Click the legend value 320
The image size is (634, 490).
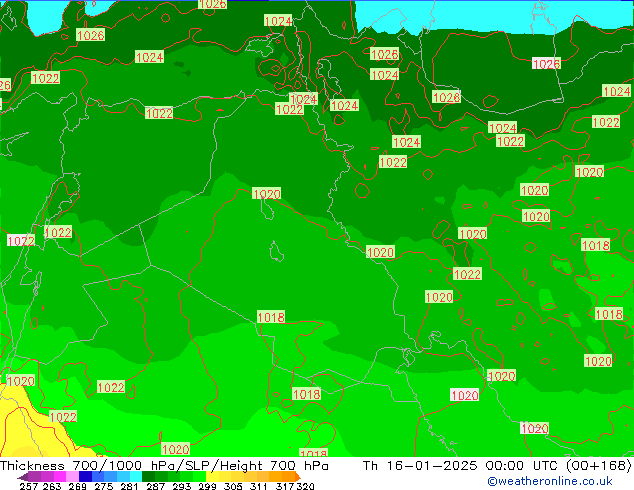[305, 486]
